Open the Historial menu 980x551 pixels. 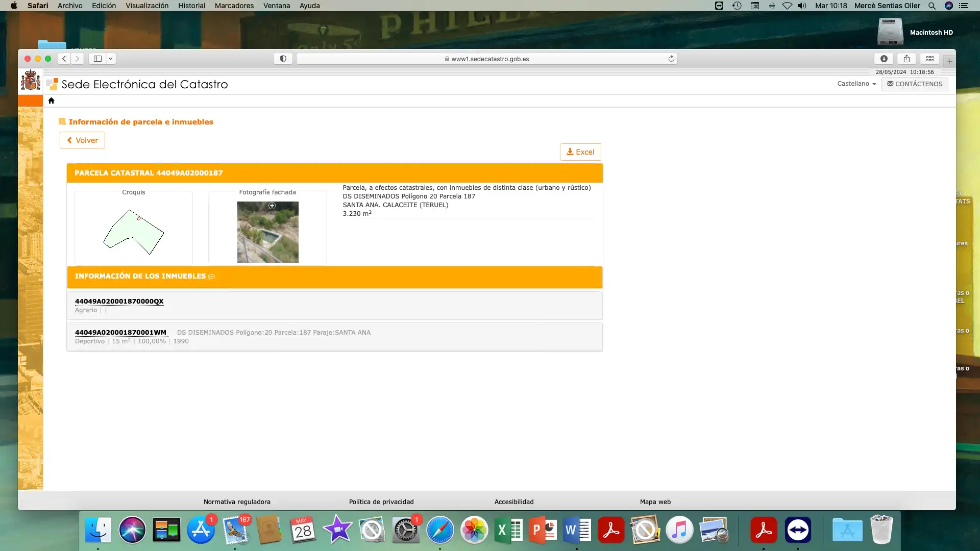pyautogui.click(x=191, y=6)
